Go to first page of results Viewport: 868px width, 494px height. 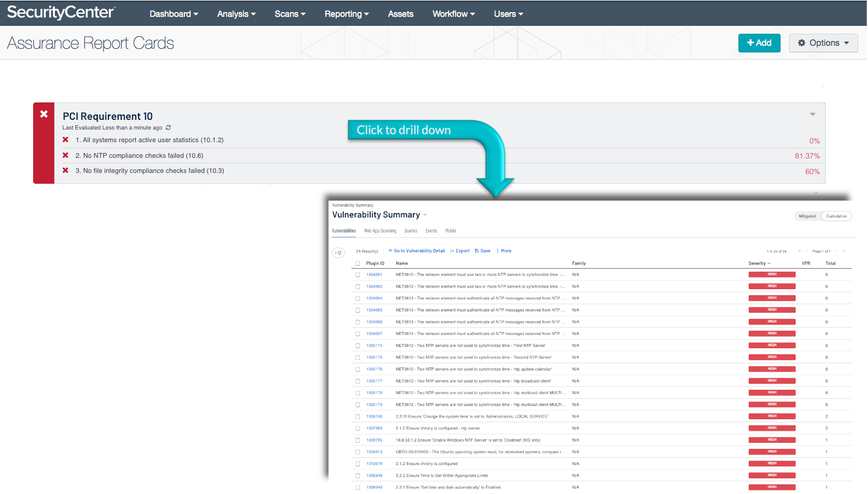tap(799, 251)
